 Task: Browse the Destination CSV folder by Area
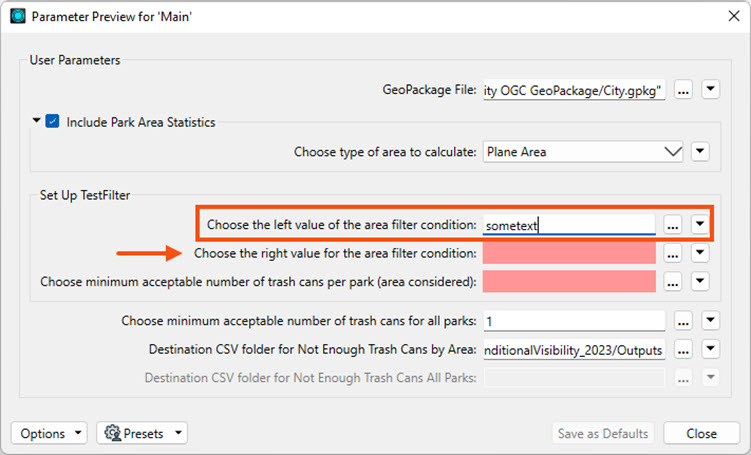(683, 349)
